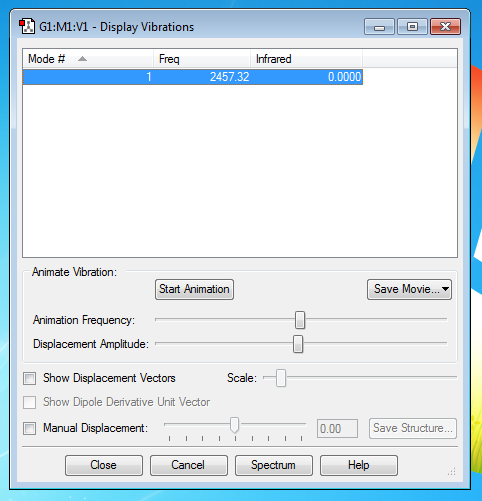Screen dimensions: 482x501
Task: Click the Start Animation button
Action: tap(194, 289)
